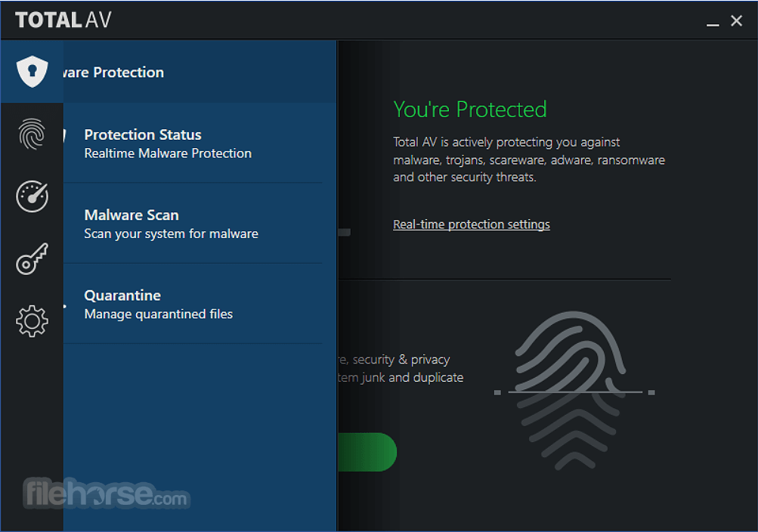Select the Malware Scan menu entry

pos(193,223)
